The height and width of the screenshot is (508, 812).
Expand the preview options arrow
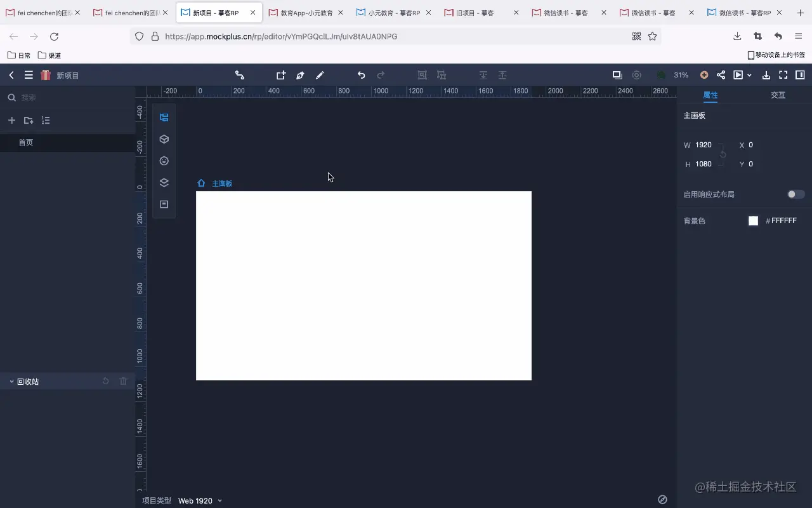pos(749,76)
